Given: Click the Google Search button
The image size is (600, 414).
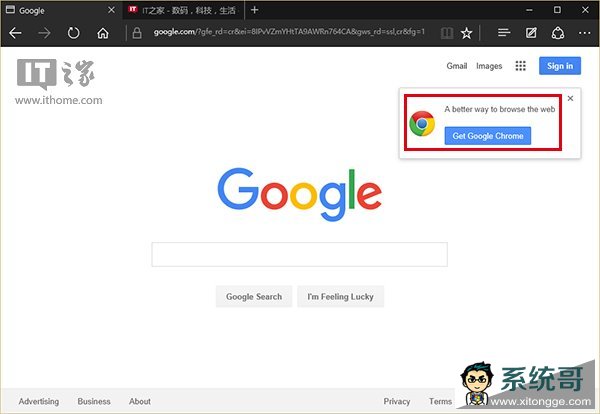Looking at the screenshot, I should [x=254, y=297].
